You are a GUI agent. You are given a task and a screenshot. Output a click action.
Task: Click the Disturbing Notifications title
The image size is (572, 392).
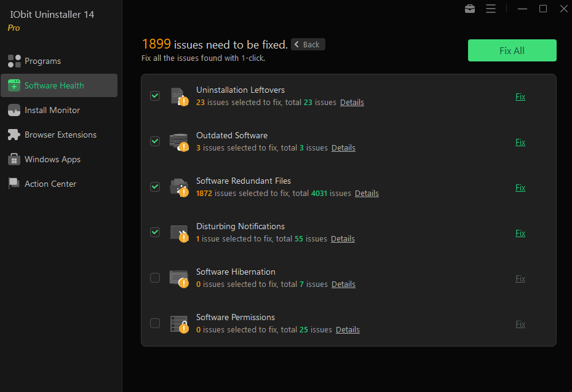point(240,227)
